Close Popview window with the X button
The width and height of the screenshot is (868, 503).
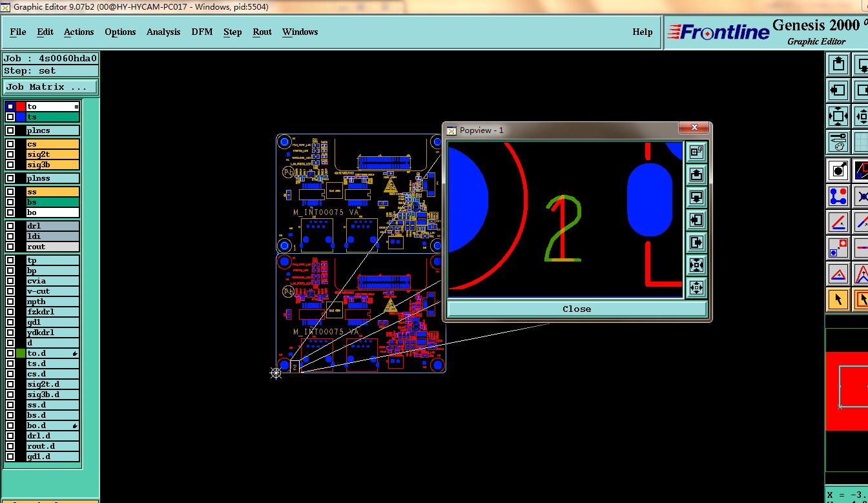[694, 128]
